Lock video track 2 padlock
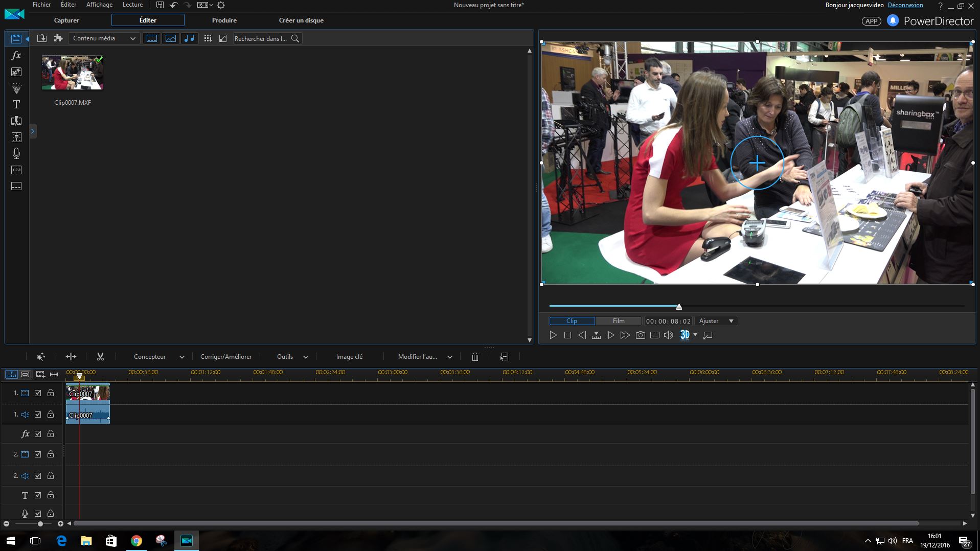 [51, 454]
